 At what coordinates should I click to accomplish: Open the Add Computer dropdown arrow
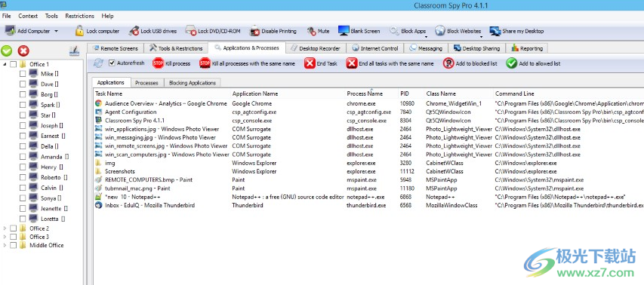tap(57, 31)
